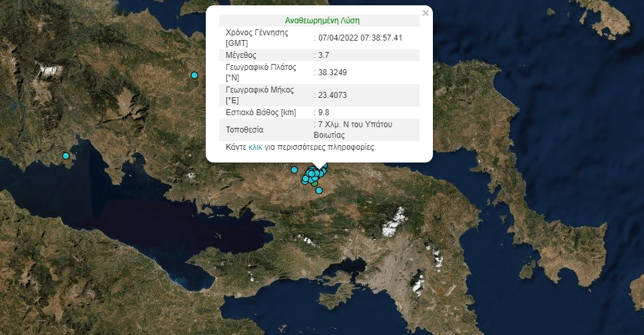Click the magnitude value 3.7
Image resolution: width=644 pixels, height=335 pixels.
pos(324,55)
